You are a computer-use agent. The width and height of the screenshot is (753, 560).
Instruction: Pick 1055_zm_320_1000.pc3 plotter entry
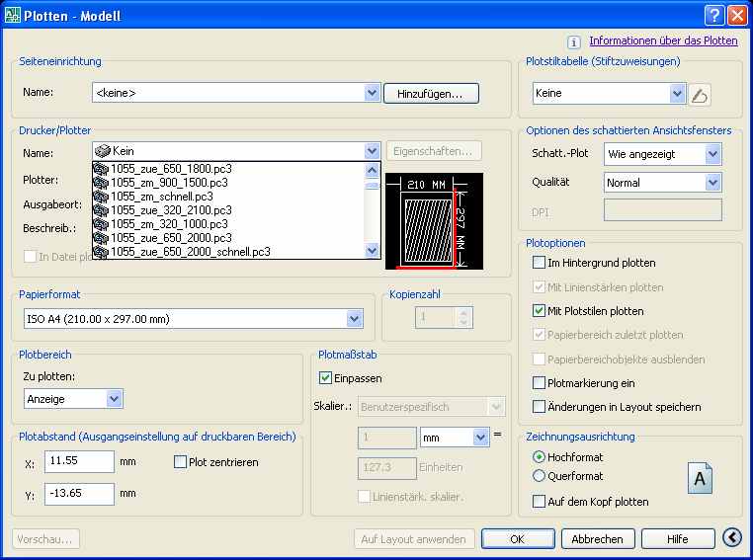point(228,224)
